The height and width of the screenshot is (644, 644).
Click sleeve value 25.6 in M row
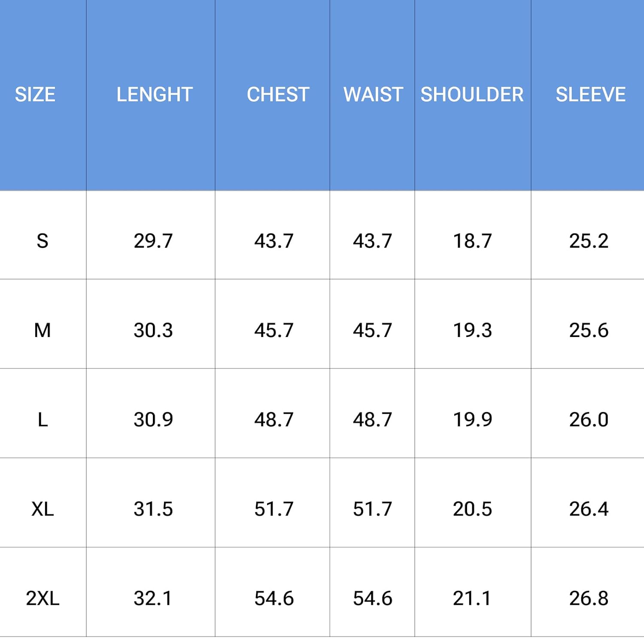589,330
